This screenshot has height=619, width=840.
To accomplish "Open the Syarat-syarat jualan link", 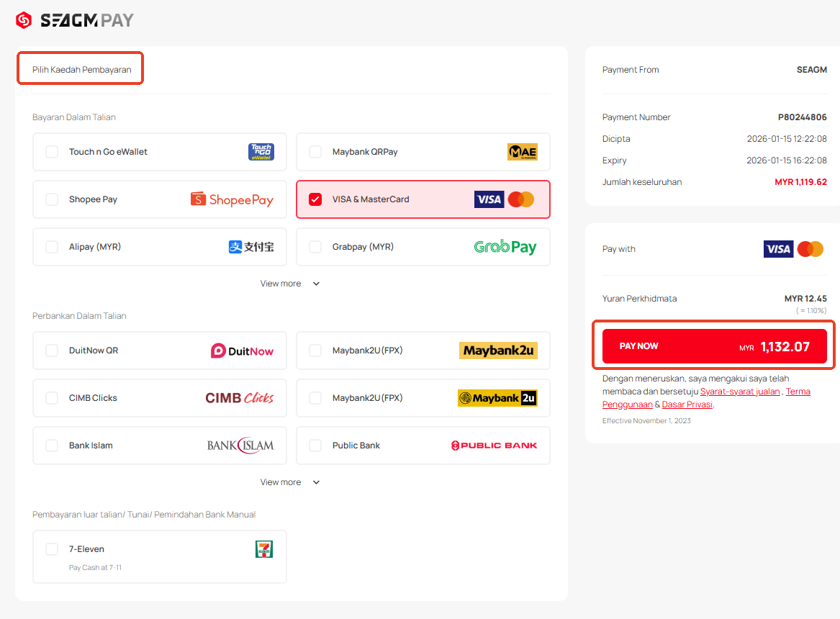I will pyautogui.click(x=739, y=392).
